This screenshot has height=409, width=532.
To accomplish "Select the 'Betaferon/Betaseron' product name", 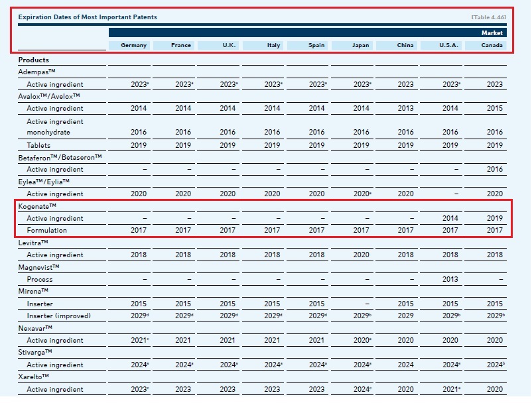I will click(x=60, y=157).
